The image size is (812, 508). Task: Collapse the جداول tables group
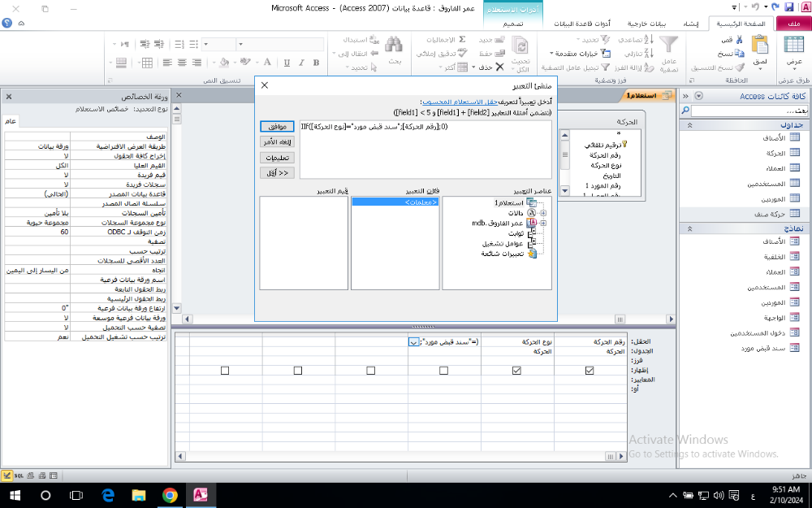coord(689,125)
